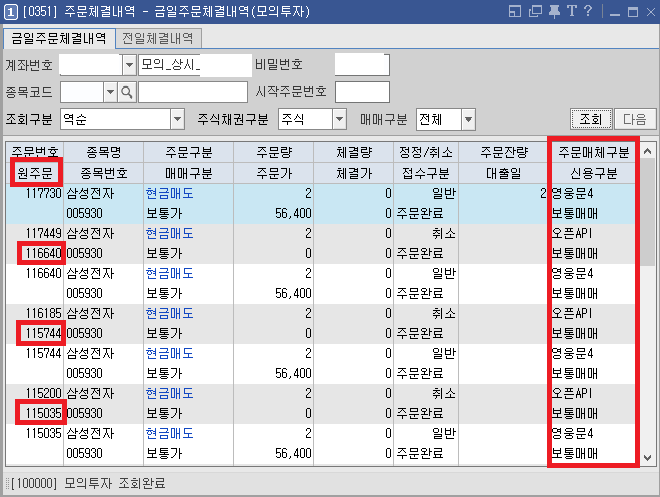Click the 신용구분 header cell
This screenshot has height=497, width=660.
coord(593,173)
